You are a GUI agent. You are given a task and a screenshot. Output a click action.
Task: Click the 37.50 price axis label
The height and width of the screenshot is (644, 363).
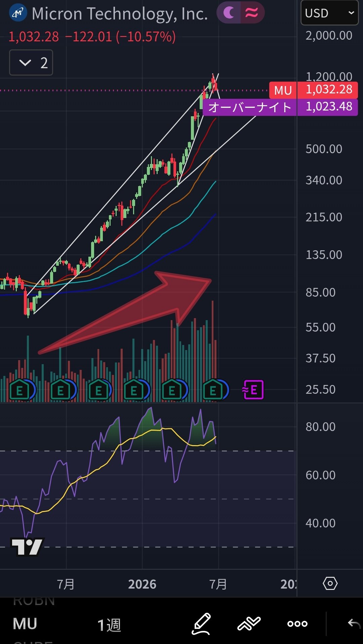coord(320,358)
